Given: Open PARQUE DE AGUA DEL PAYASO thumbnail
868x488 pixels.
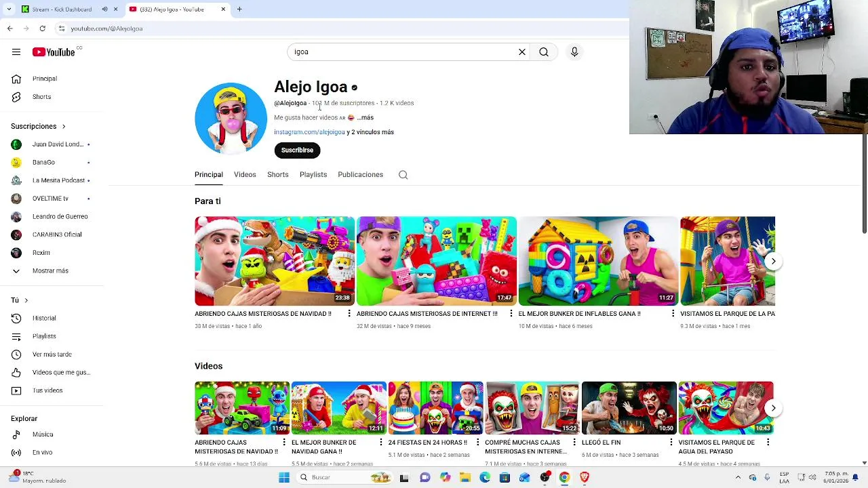Looking at the screenshot, I should [x=726, y=407].
